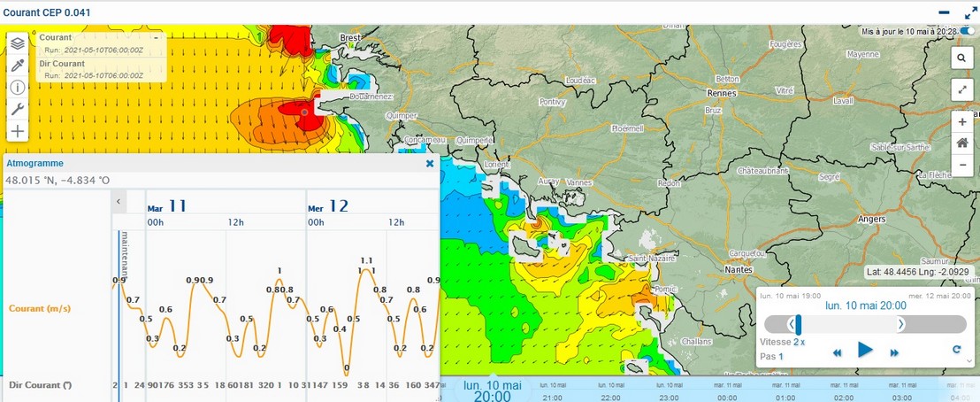This screenshot has height=402, width=980.
Task: Play the forecast animation
Action: click(865, 351)
